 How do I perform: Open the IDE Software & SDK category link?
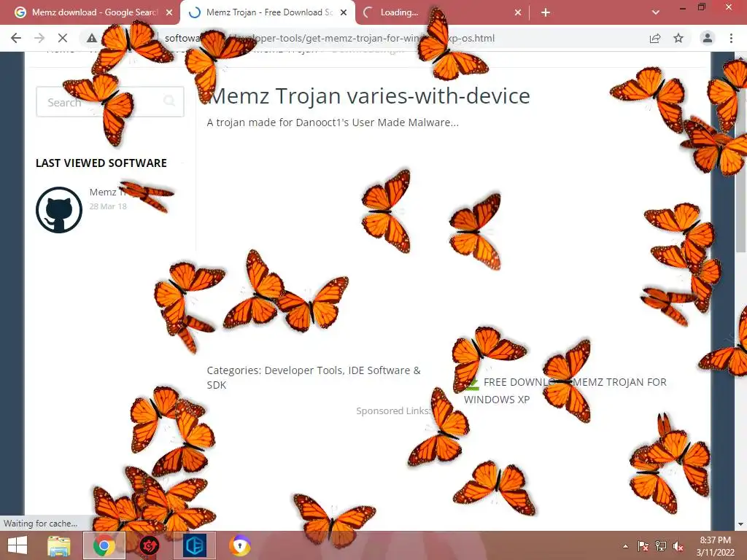coord(314,378)
